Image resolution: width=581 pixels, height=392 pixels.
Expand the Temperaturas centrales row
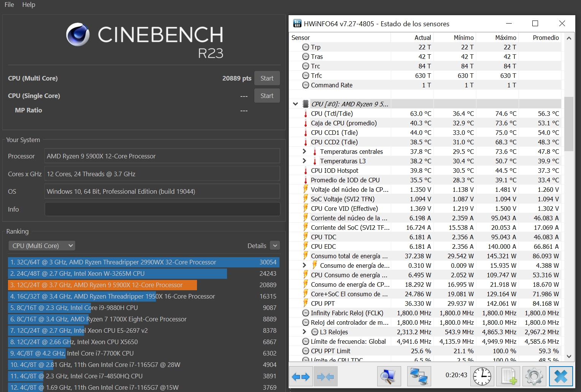[304, 151]
